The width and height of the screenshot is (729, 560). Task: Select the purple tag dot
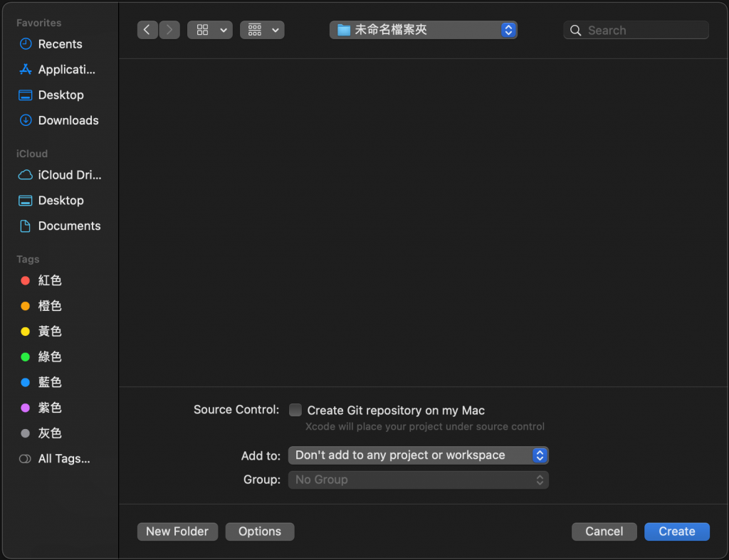click(26, 408)
